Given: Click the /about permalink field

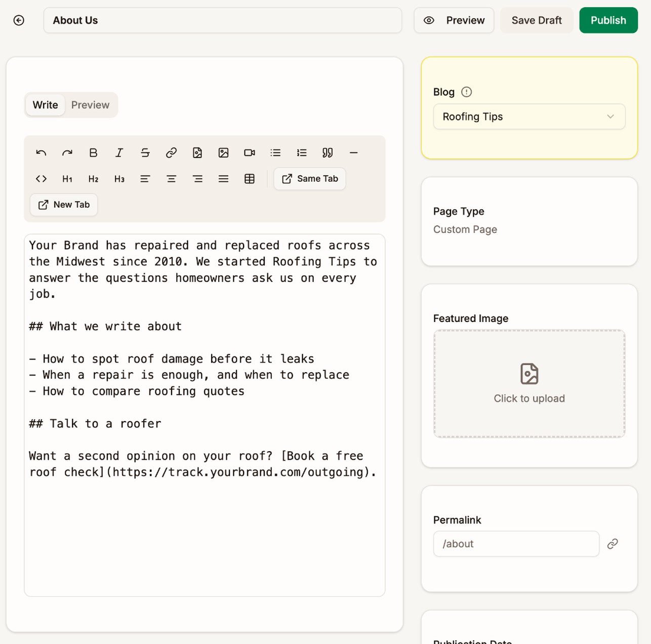Looking at the screenshot, I should coord(516,544).
